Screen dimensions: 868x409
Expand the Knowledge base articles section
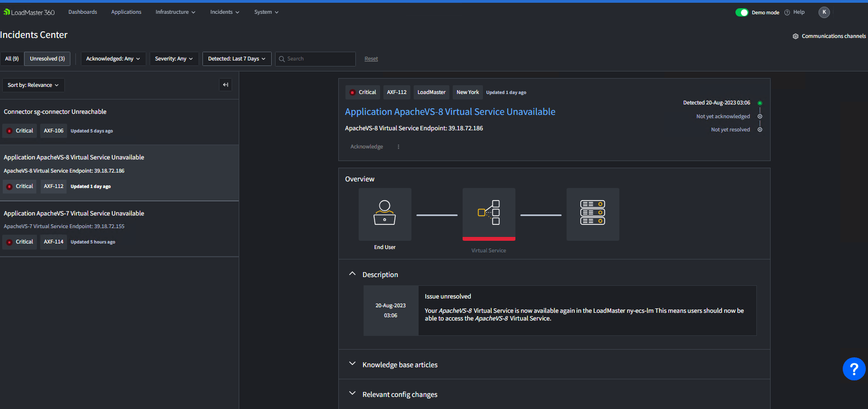[400, 365]
